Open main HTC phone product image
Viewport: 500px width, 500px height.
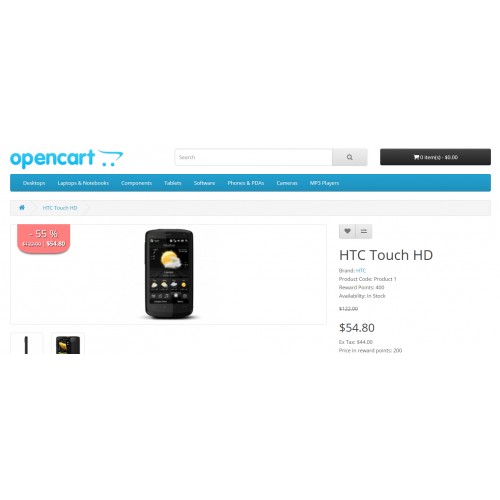click(169, 274)
